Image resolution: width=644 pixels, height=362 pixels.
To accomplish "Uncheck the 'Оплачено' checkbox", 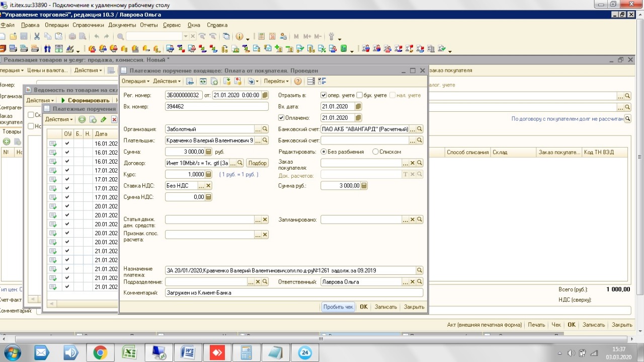I will 281,118.
